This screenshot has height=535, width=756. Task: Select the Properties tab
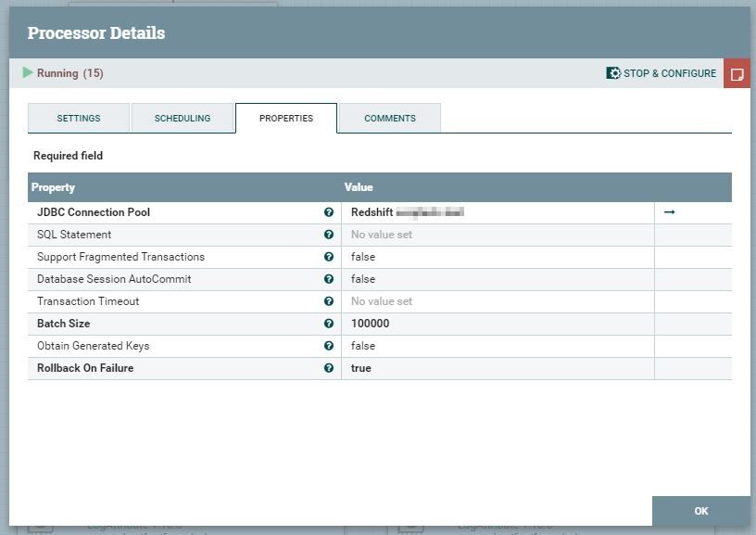point(286,118)
